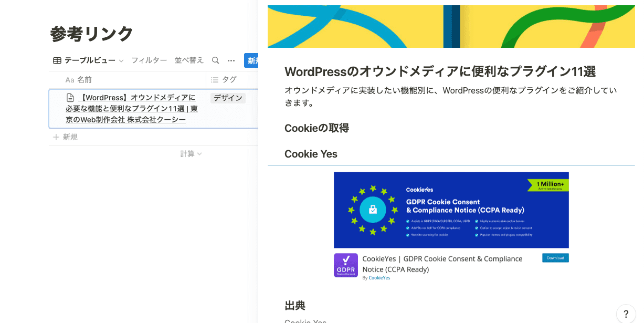Click the CookieYes GDPR Cookie Consent plugin title
Image resolution: width=644 pixels, height=323 pixels.
click(442, 264)
